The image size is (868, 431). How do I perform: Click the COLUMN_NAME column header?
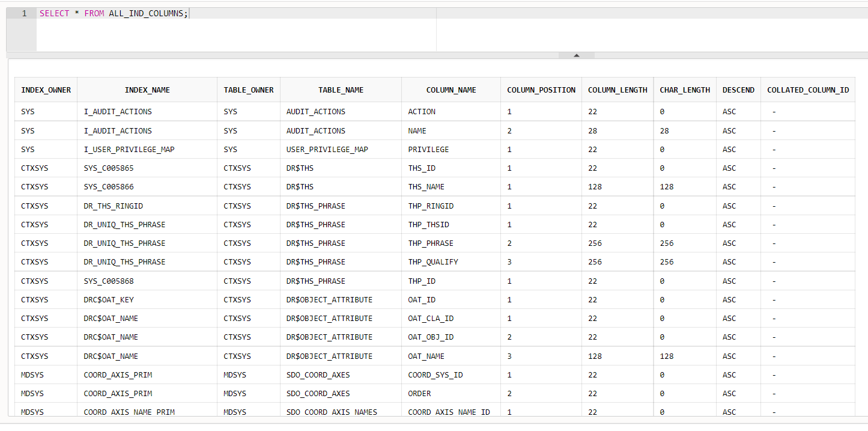click(451, 90)
